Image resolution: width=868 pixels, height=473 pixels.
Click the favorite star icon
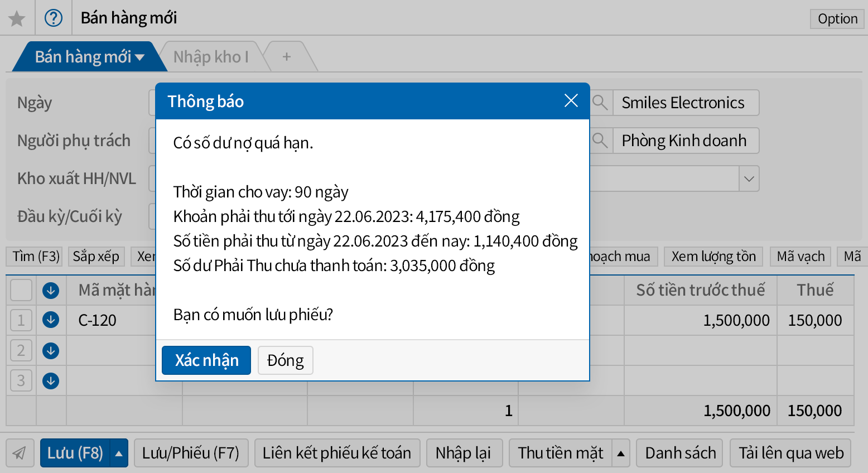point(17,18)
